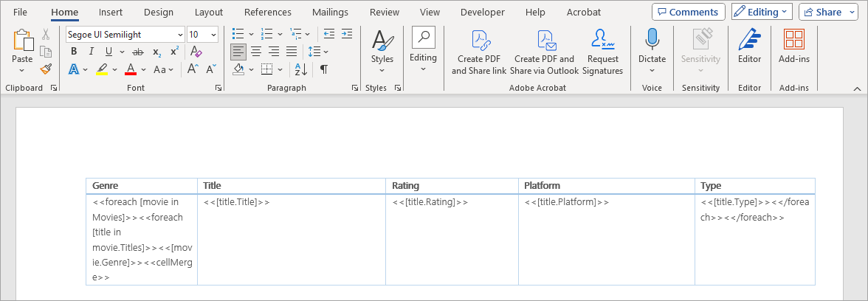The height and width of the screenshot is (301, 868).
Task: Toggle Align Left
Action: click(x=238, y=52)
